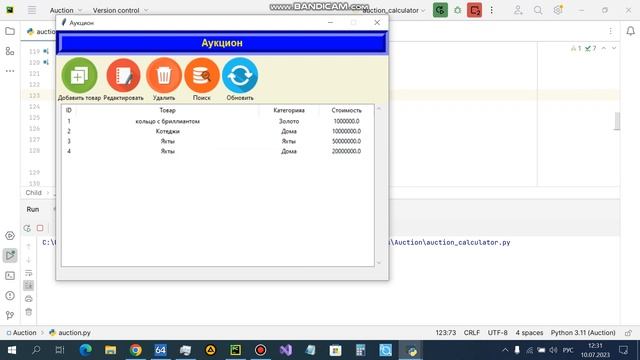
Task: Open editor tab options vertical dots
Action: click(x=610, y=31)
